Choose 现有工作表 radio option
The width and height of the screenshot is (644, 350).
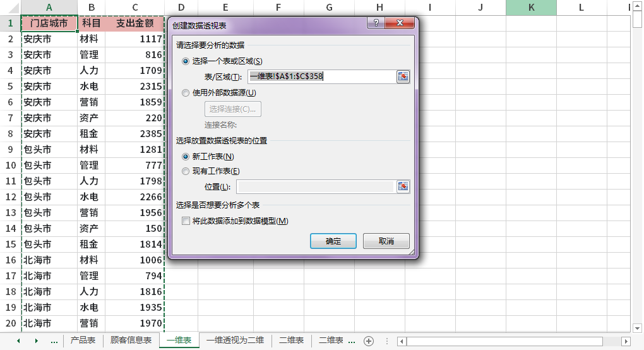186,171
